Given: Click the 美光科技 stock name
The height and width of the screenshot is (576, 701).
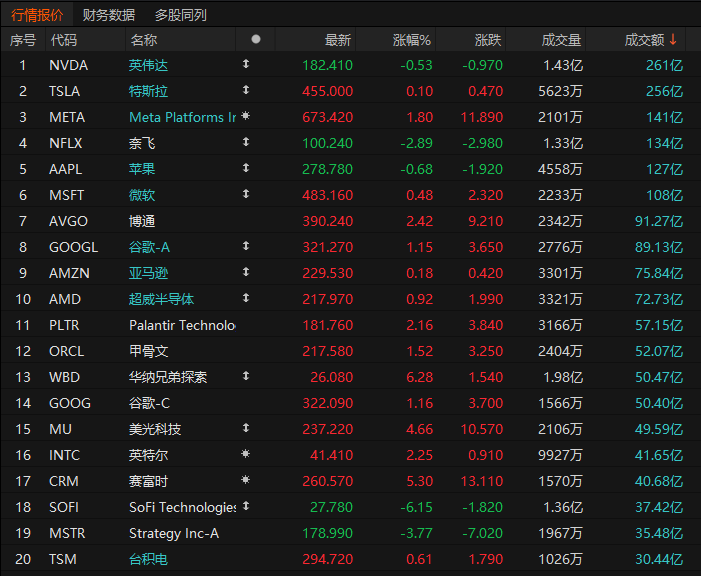Looking at the screenshot, I should [x=155, y=429].
